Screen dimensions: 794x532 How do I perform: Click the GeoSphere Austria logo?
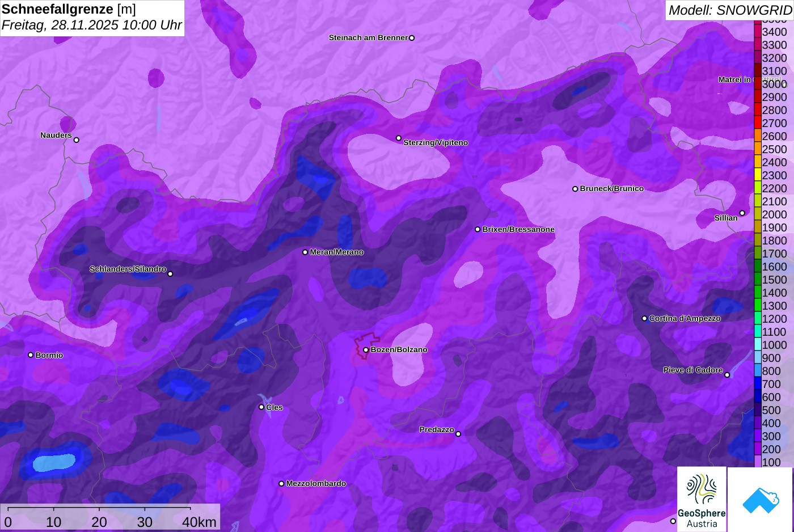[x=702, y=499]
